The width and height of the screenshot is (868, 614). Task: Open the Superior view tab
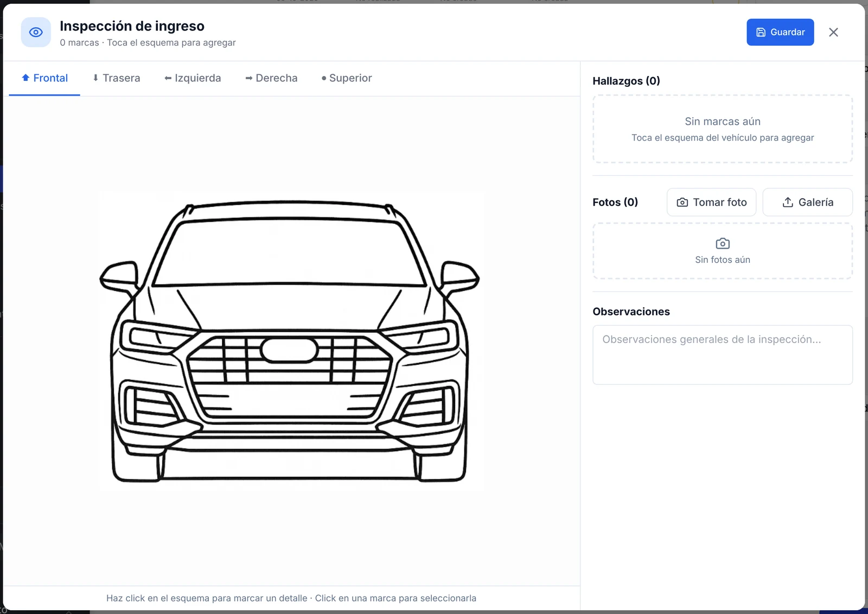pos(346,78)
